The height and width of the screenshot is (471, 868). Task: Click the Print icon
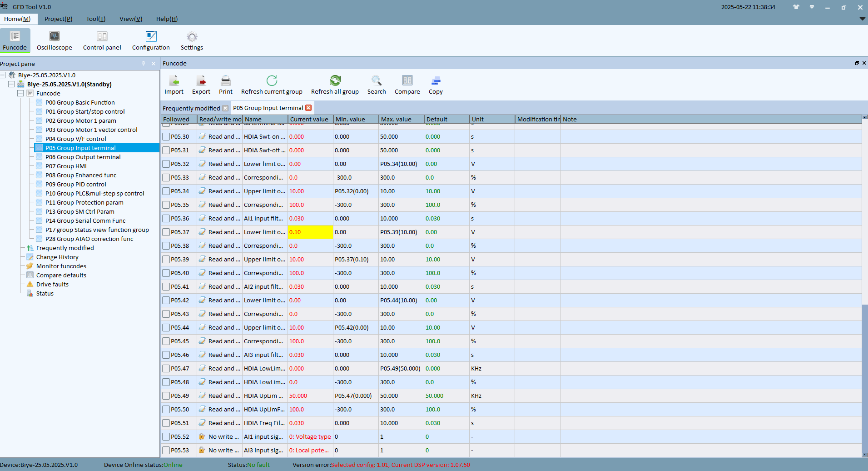tap(226, 85)
